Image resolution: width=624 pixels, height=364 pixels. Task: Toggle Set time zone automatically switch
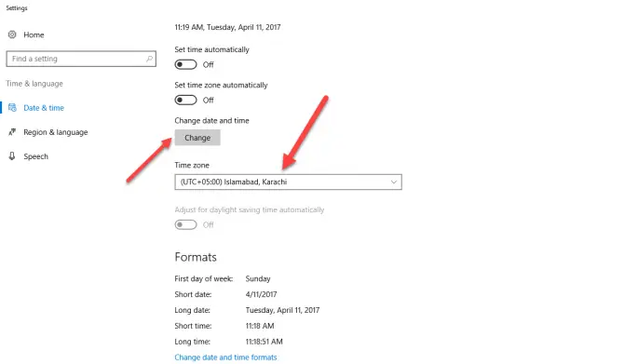pos(186,100)
